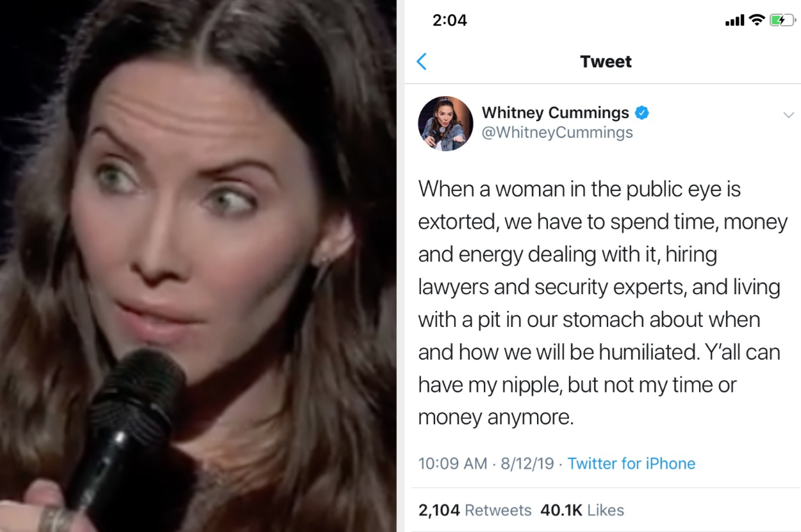Image resolution: width=801 pixels, height=532 pixels.
Task: Tap the tweet's final words "money anymore."
Action: tap(495, 417)
